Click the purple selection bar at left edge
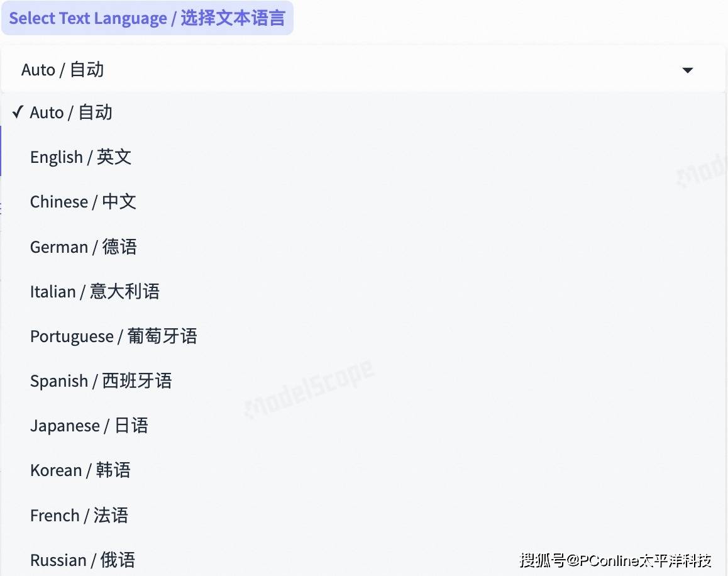The image size is (728, 576). [x=1, y=151]
